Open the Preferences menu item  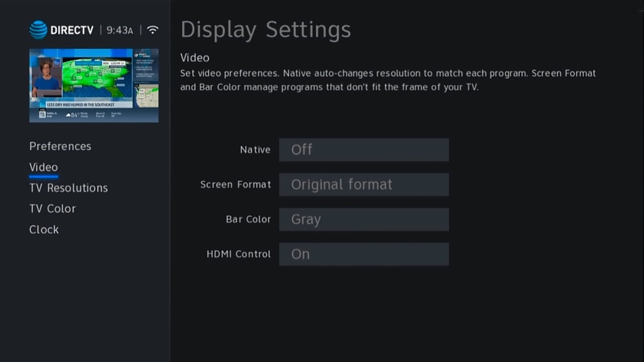point(60,146)
